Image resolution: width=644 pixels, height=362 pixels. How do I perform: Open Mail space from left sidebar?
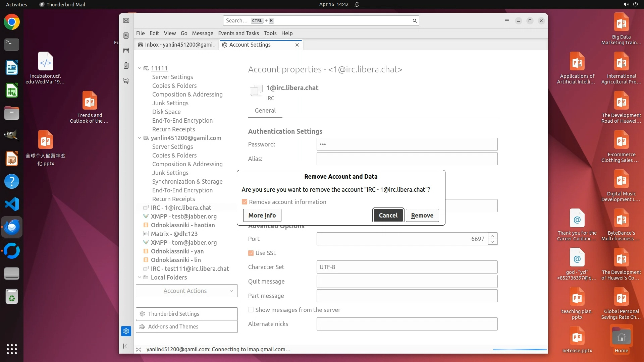(x=126, y=21)
